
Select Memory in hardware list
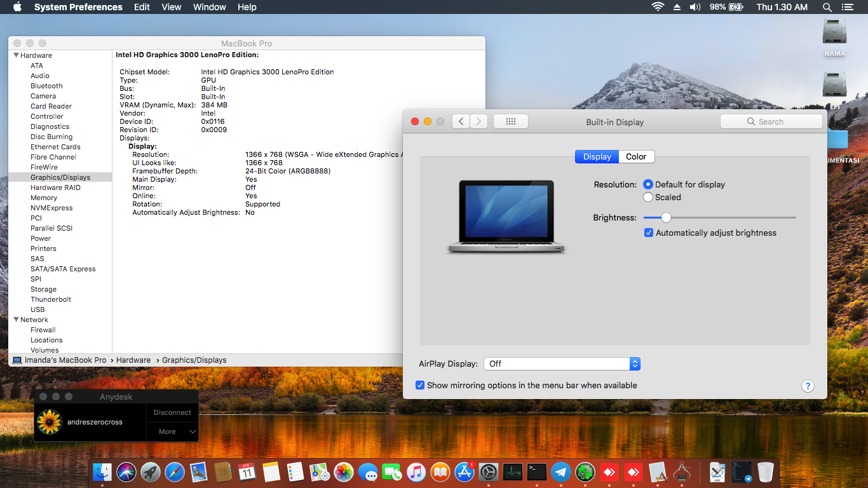(44, 198)
